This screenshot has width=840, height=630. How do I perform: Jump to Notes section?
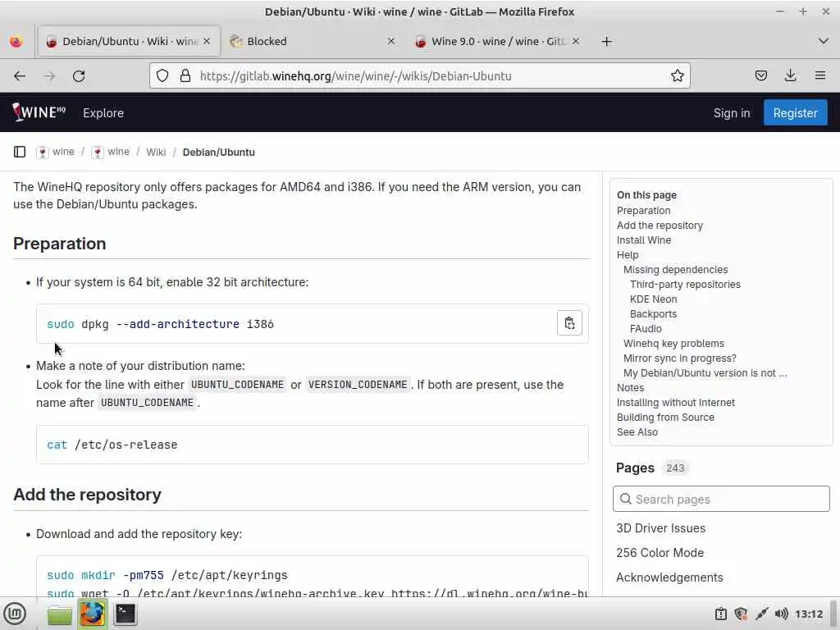(x=630, y=387)
